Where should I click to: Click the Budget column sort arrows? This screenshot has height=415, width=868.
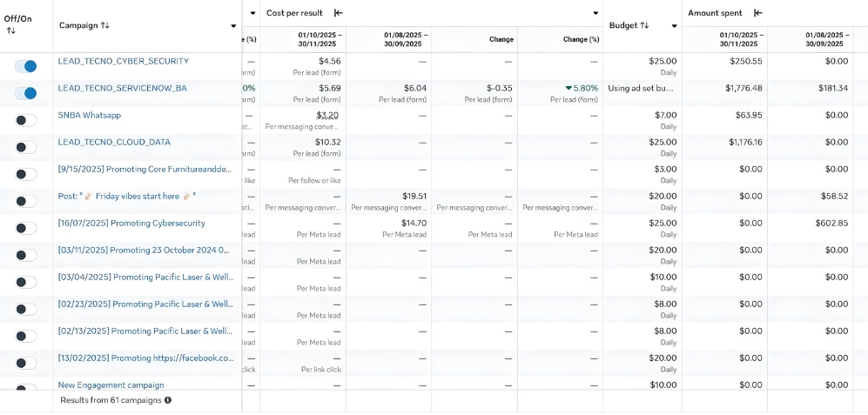tap(645, 25)
